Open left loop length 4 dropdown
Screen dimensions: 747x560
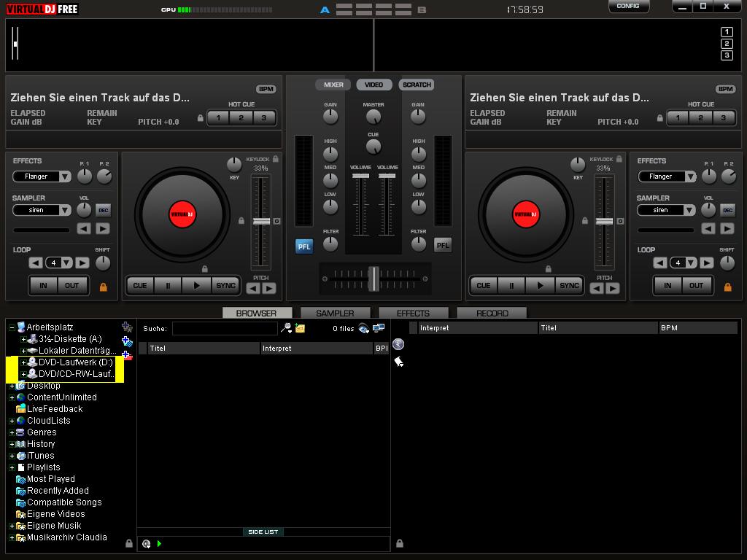coord(66,262)
